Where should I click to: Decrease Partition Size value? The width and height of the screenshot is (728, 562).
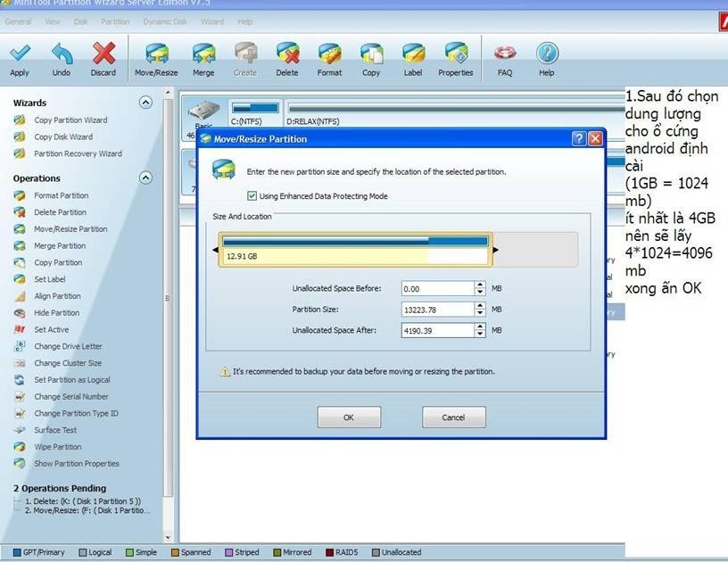[480, 313]
